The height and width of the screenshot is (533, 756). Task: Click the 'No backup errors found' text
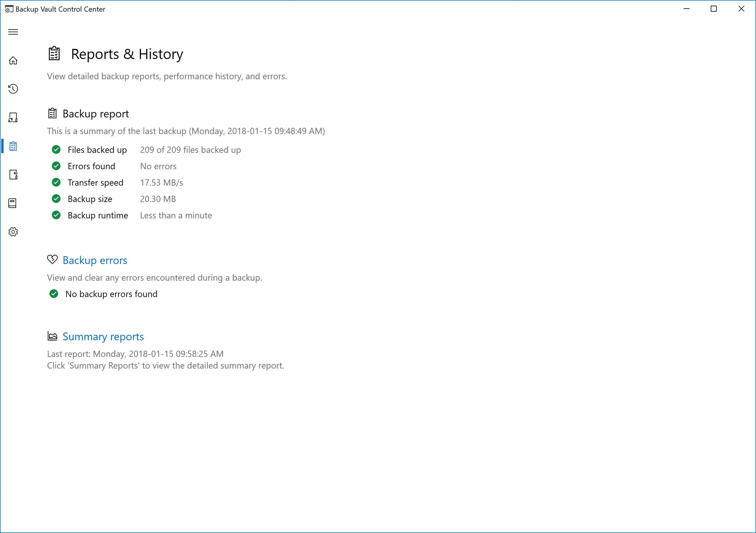click(111, 294)
